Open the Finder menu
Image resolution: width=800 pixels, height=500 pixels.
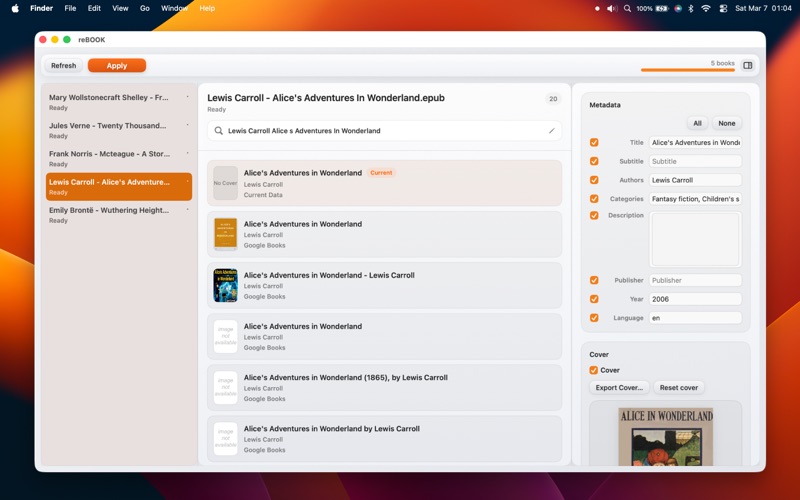point(41,8)
